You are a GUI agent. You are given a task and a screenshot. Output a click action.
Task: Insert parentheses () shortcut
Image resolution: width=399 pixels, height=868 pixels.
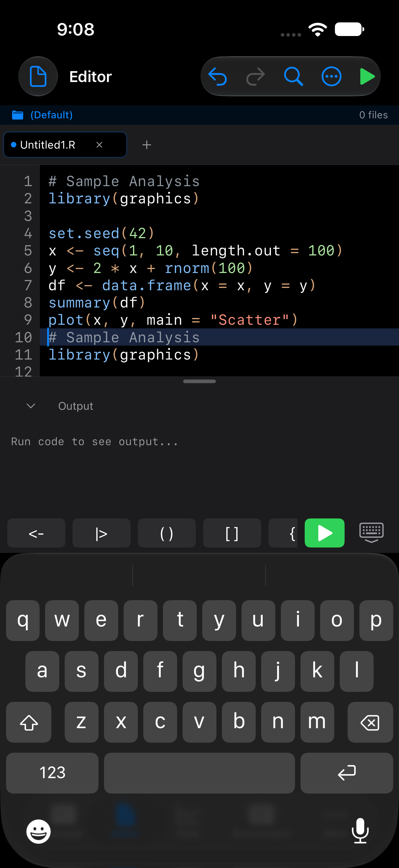tap(167, 533)
